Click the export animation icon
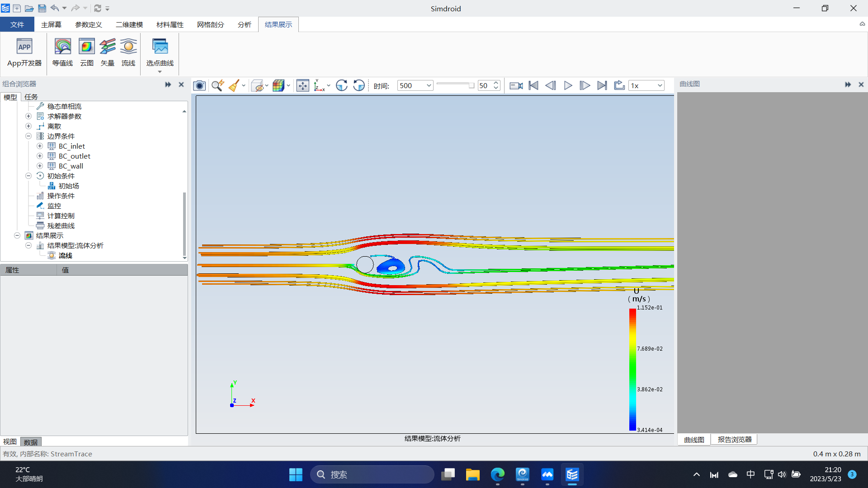Screen dimensions: 868x488 (619, 85)
